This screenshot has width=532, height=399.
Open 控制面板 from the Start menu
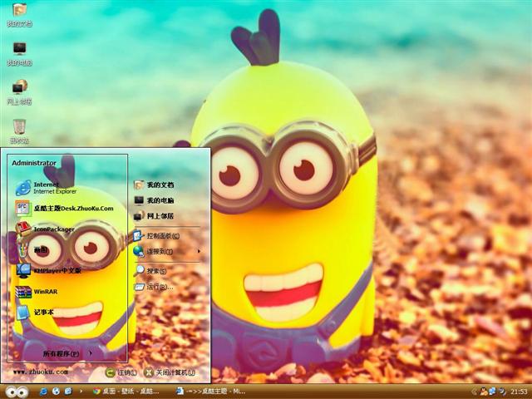[163, 236]
